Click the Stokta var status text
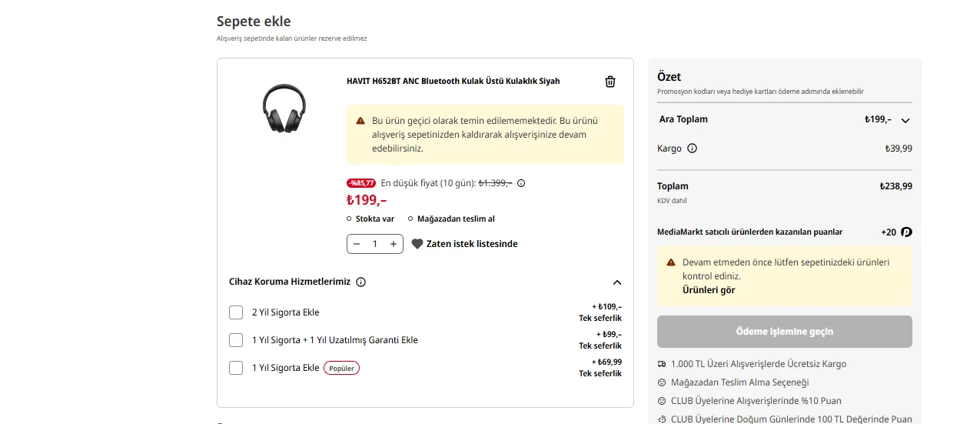980x424 pixels. coord(375,219)
